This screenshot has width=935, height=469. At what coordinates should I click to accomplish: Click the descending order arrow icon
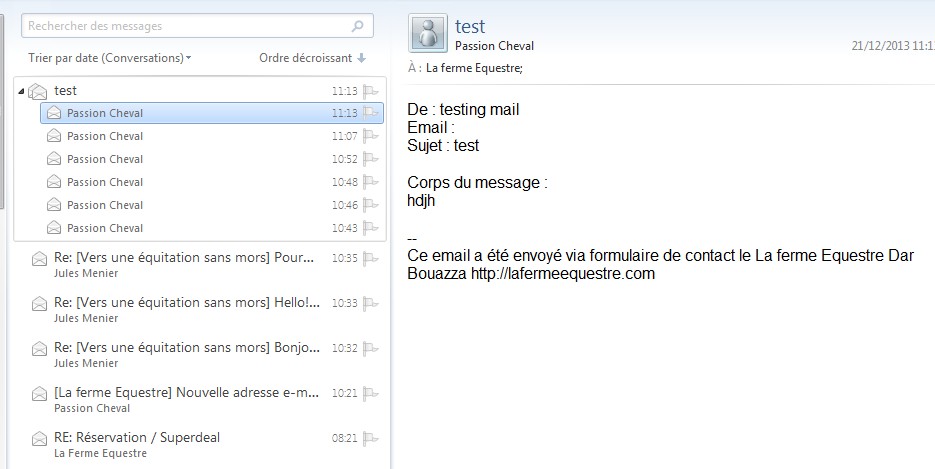click(x=361, y=58)
